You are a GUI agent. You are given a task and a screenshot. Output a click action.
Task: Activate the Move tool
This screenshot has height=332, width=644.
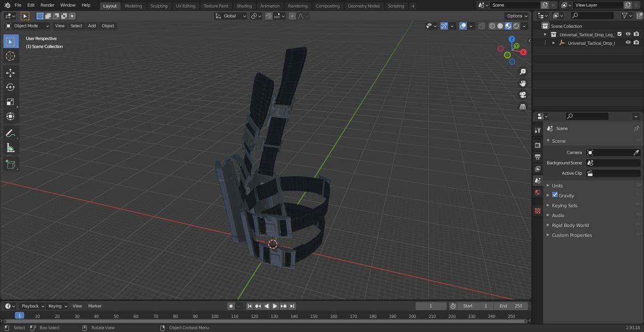(10, 73)
